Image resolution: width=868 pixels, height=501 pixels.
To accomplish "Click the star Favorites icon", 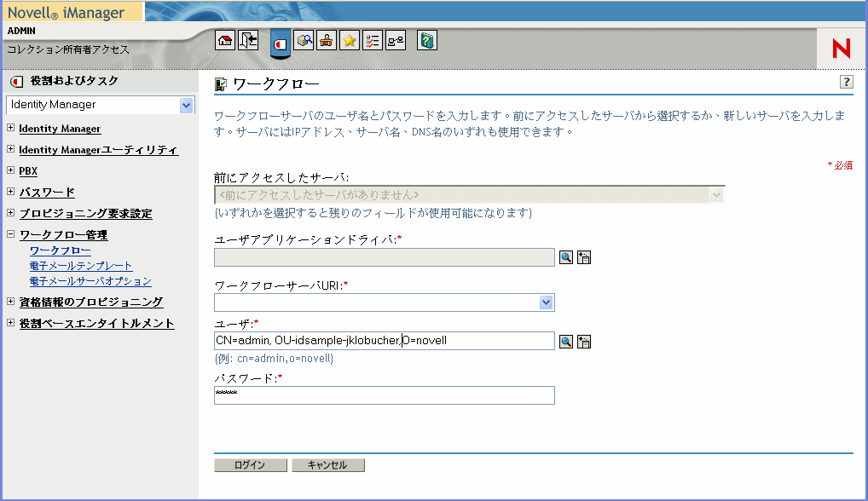I will pyautogui.click(x=350, y=41).
